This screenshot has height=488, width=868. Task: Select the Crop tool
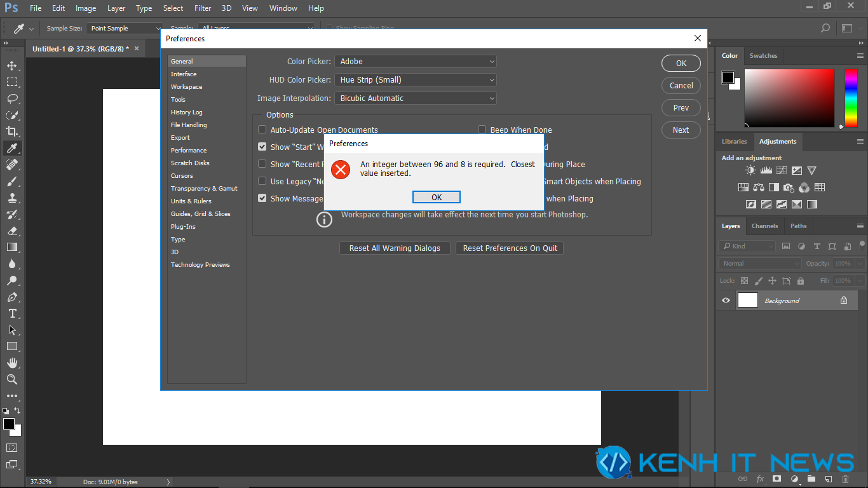pos(11,132)
